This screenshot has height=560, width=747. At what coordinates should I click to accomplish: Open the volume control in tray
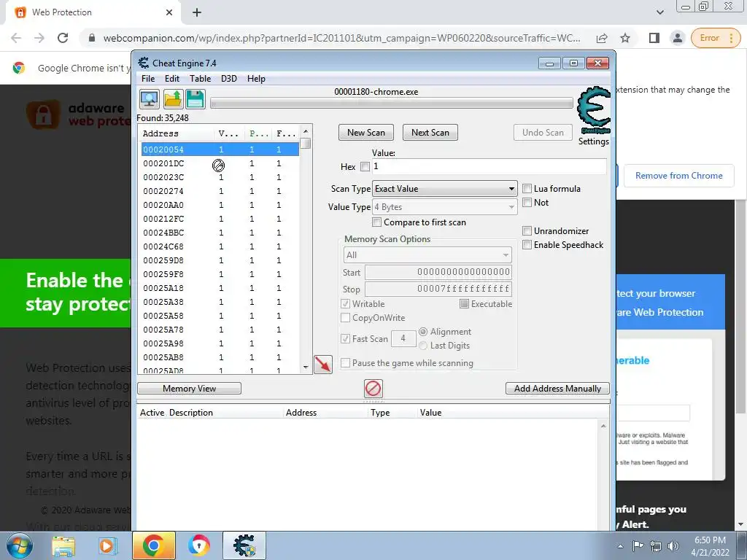point(673,546)
